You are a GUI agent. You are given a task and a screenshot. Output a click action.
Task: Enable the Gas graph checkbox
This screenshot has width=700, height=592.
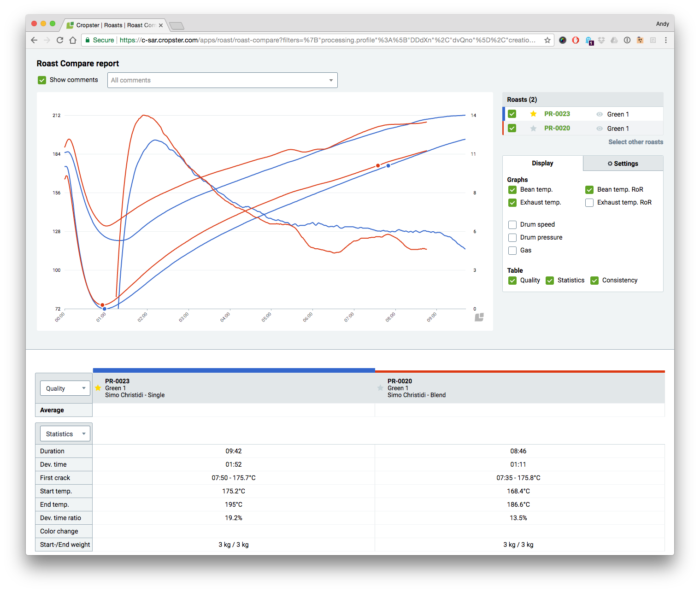pyautogui.click(x=512, y=251)
